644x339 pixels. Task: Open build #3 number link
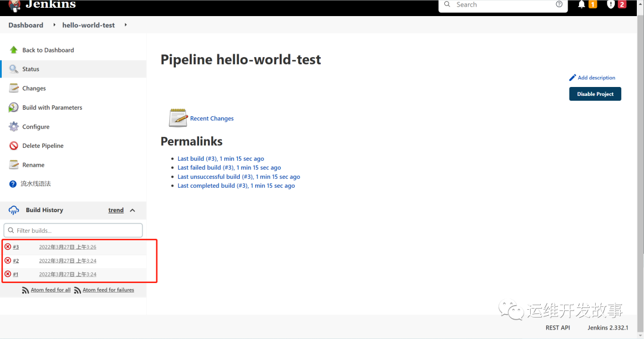pyautogui.click(x=16, y=247)
